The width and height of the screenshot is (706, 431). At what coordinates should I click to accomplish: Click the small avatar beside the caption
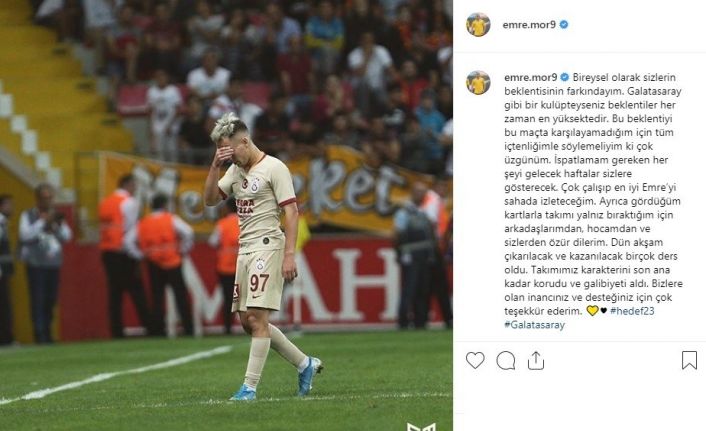478,83
